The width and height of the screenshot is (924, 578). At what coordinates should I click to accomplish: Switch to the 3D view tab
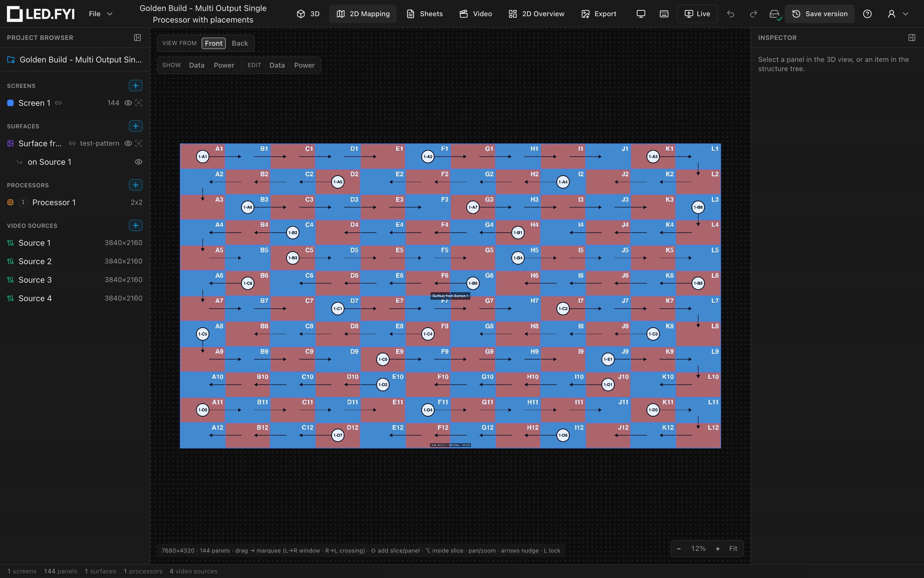tap(308, 14)
